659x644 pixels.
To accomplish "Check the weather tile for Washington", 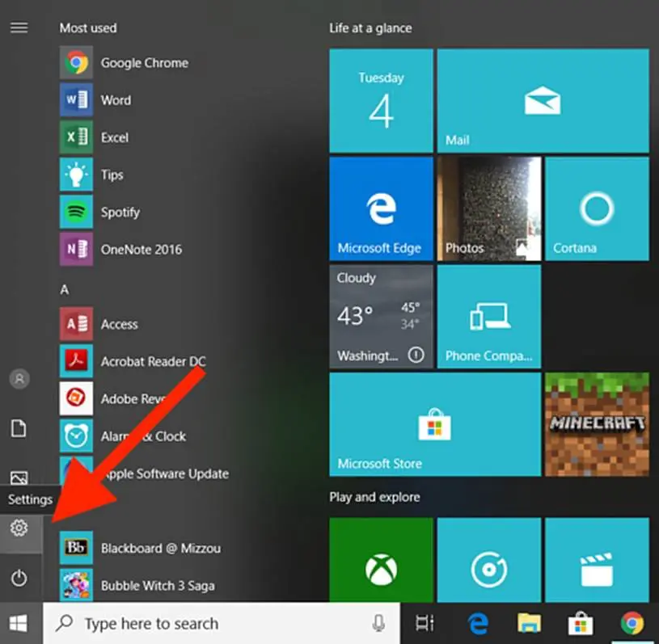I will (x=381, y=316).
